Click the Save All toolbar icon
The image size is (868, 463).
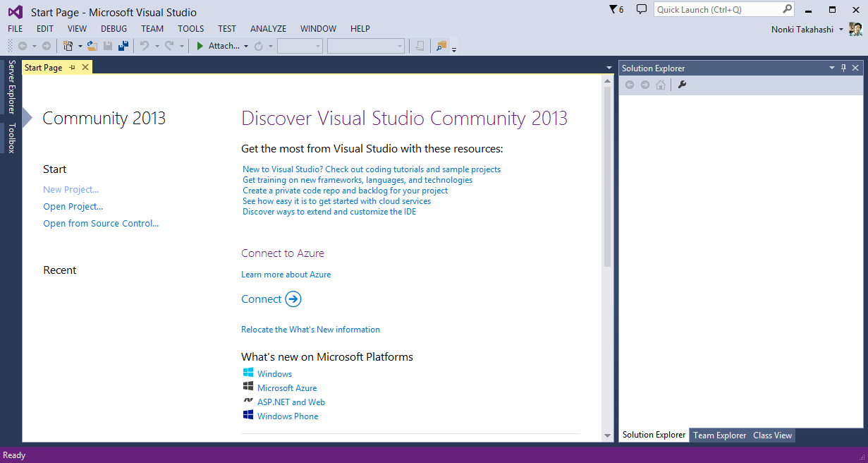pos(123,46)
